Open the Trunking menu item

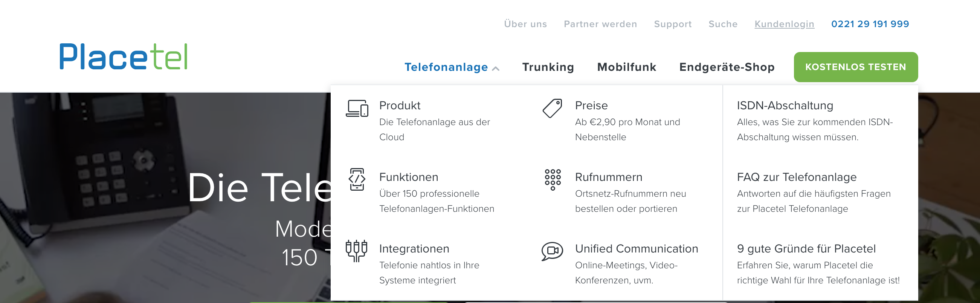pos(548,67)
